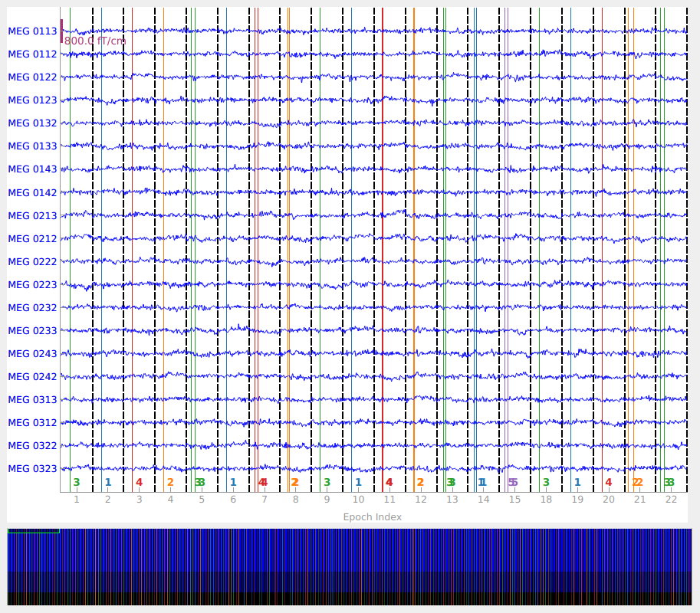Click the Epoch Index axis title
This screenshot has height=613, width=700.
click(373, 517)
